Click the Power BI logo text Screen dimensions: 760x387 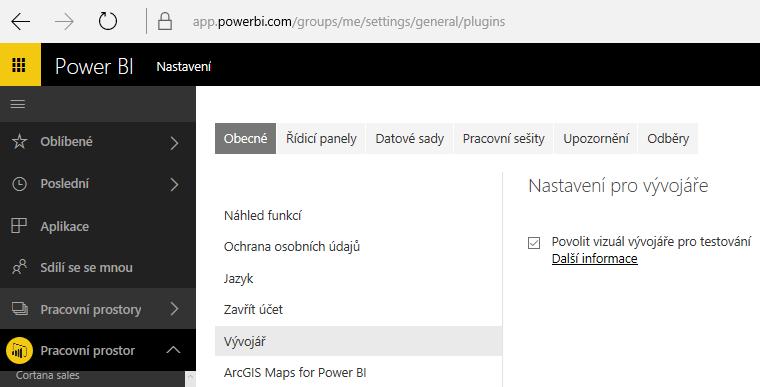click(x=94, y=66)
